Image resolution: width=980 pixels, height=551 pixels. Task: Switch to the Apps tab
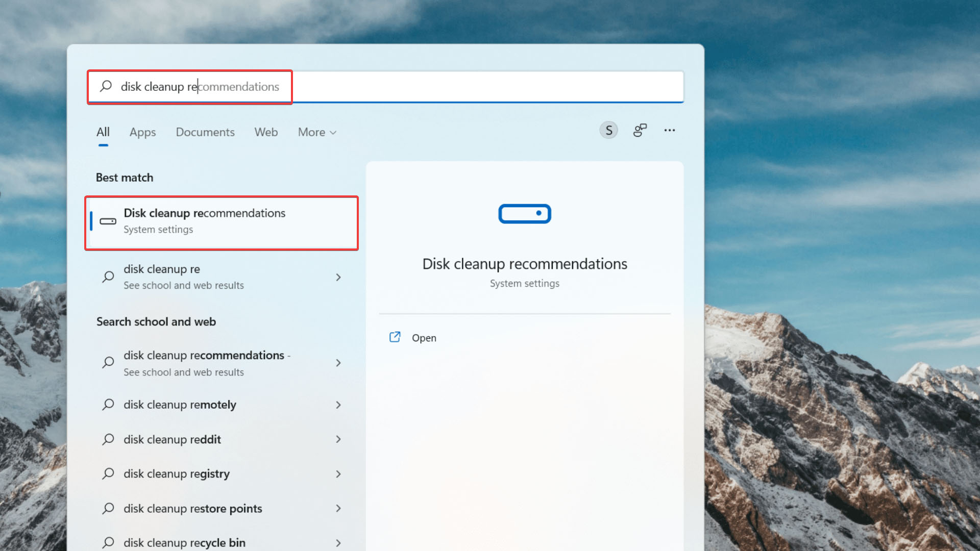tap(142, 133)
